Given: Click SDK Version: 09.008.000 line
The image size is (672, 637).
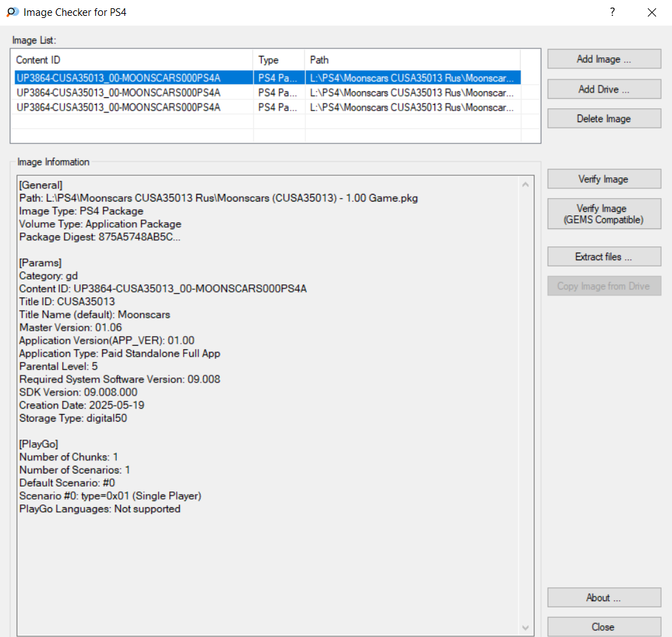Looking at the screenshot, I should [79, 392].
